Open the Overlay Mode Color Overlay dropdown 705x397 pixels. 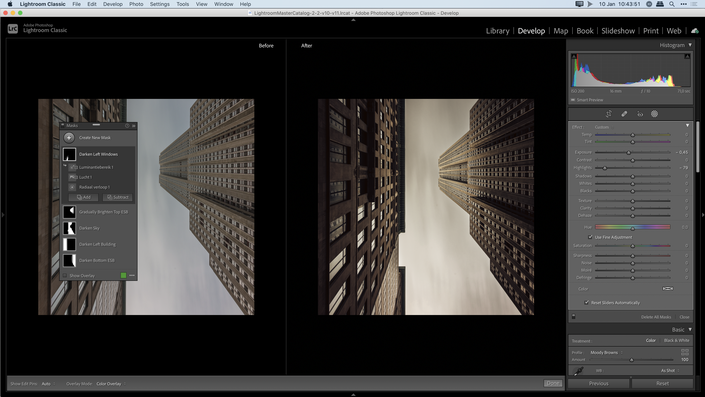(111, 384)
